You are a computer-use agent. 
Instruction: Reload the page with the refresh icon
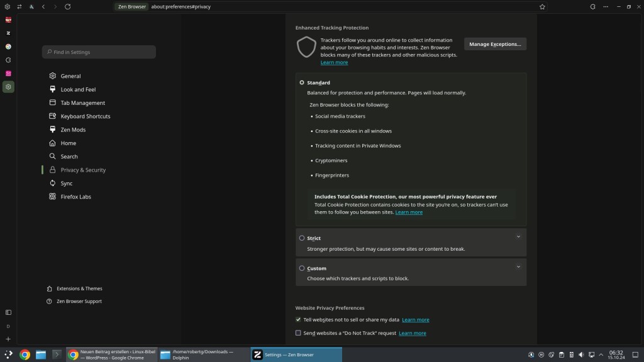tap(68, 6)
